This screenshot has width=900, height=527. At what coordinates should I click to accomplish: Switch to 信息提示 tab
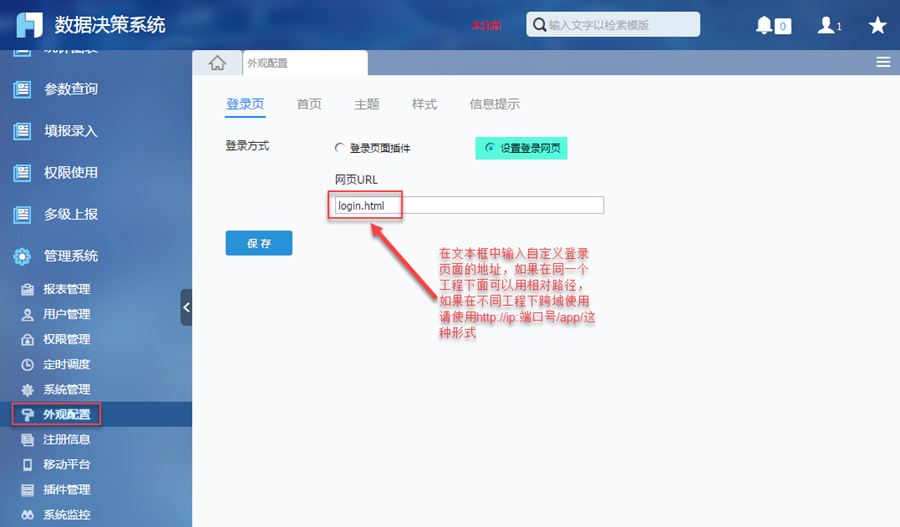click(x=495, y=104)
